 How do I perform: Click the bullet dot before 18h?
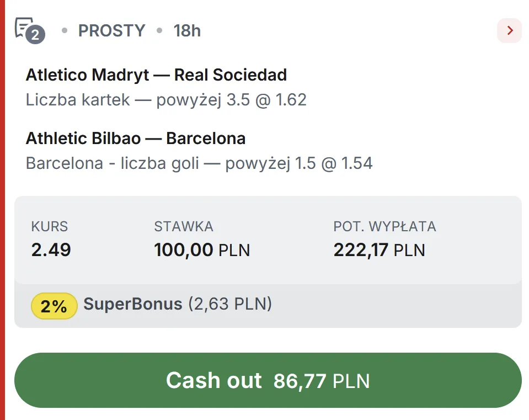click(x=159, y=31)
